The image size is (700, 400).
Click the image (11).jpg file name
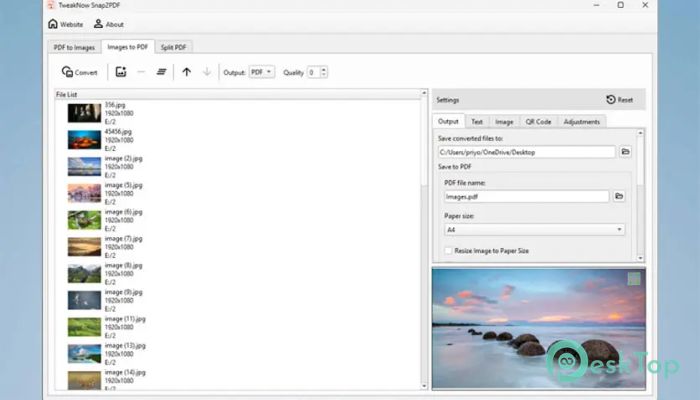coord(125,319)
